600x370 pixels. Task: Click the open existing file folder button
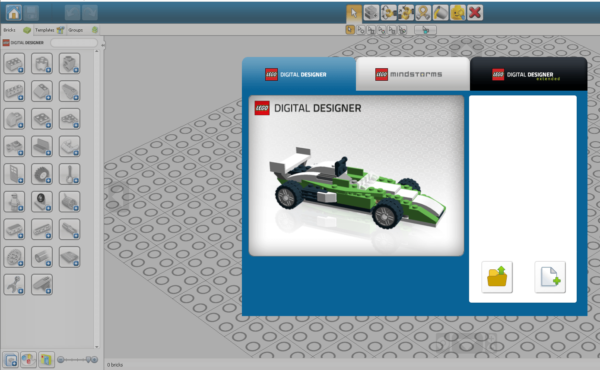[497, 277]
